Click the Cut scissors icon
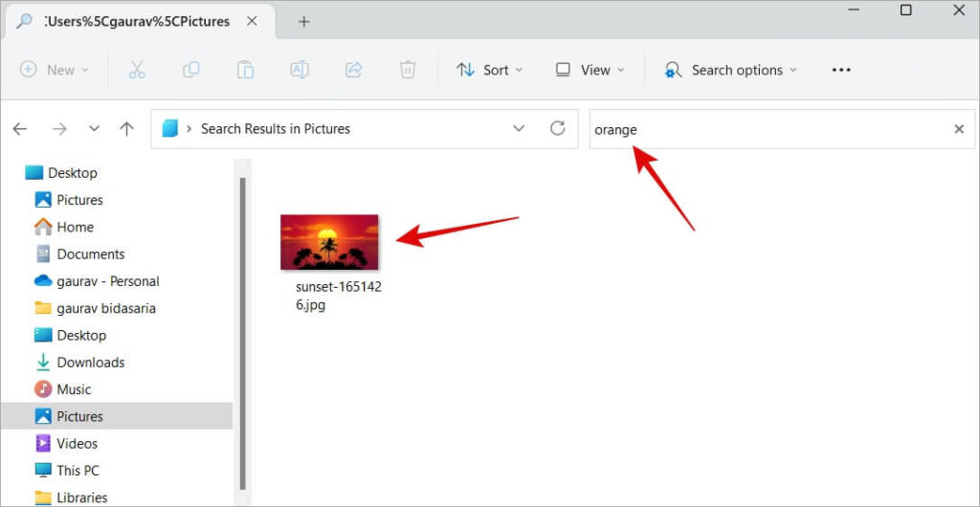This screenshot has width=980, height=507. 137,69
